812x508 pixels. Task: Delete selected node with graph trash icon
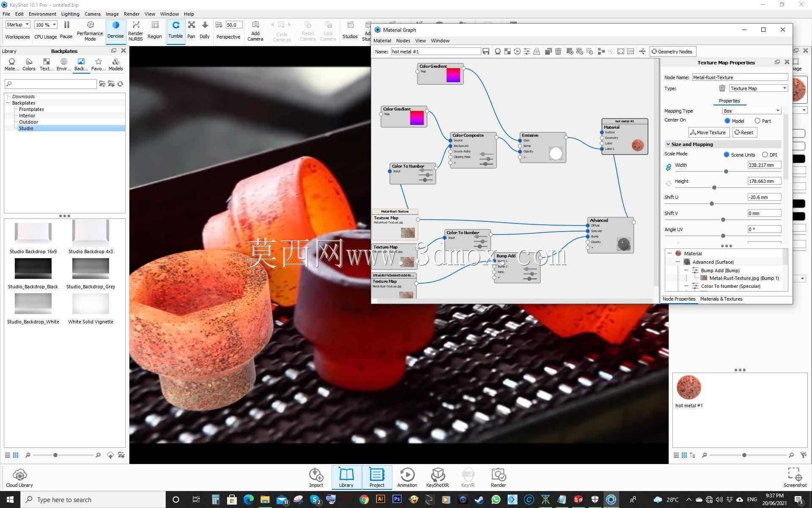(558, 52)
